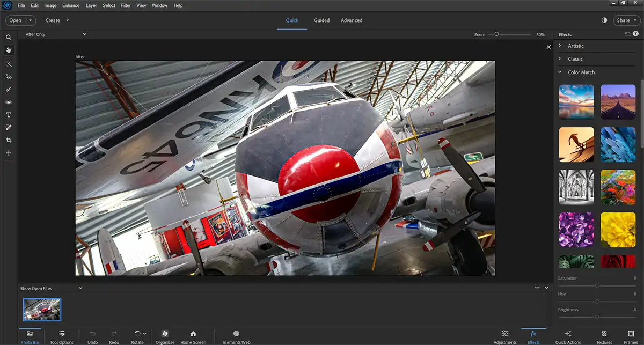Viewport: 644px width, 345px height.
Task: Open the After Only view dropdown
Action: coord(56,34)
